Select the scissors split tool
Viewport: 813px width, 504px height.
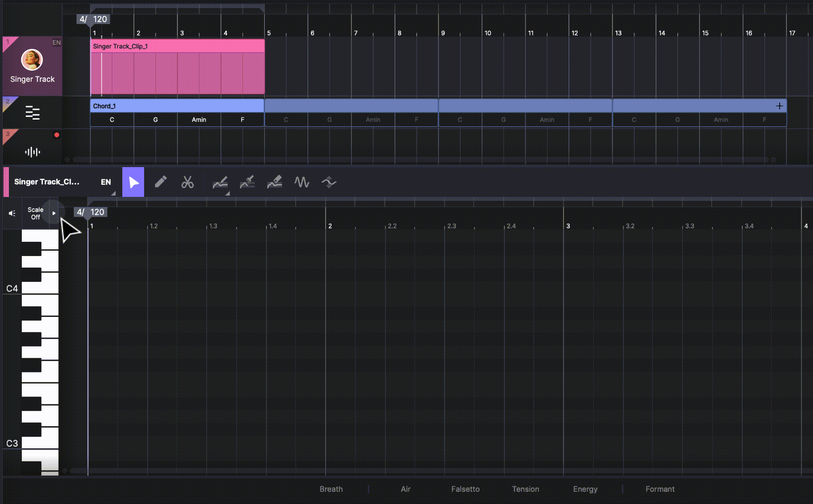coord(187,182)
